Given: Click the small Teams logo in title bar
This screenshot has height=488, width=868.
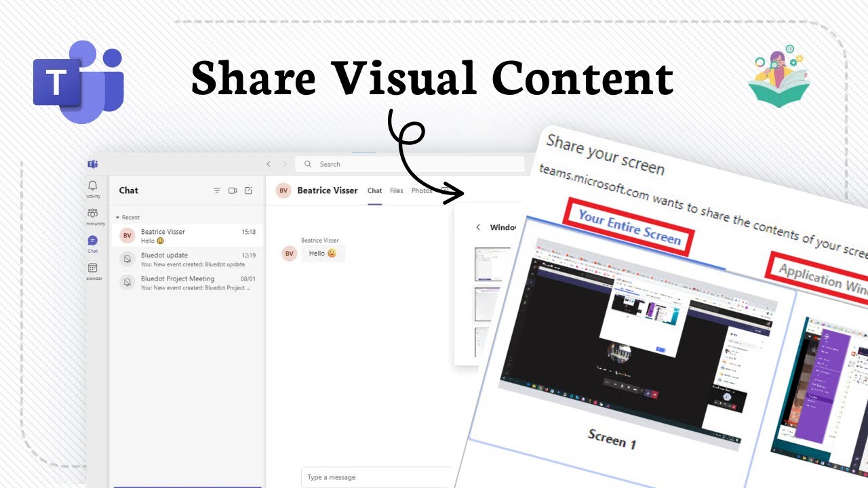Looking at the screenshot, I should tap(93, 164).
